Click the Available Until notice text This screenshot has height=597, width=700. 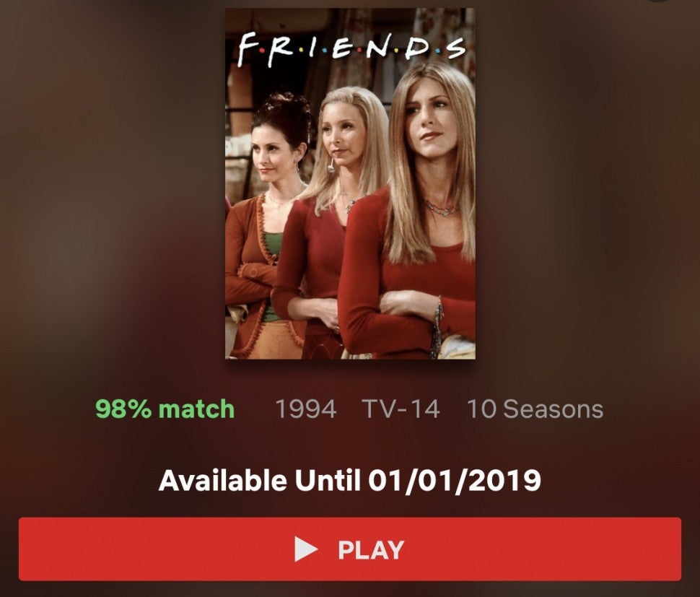coord(349,480)
